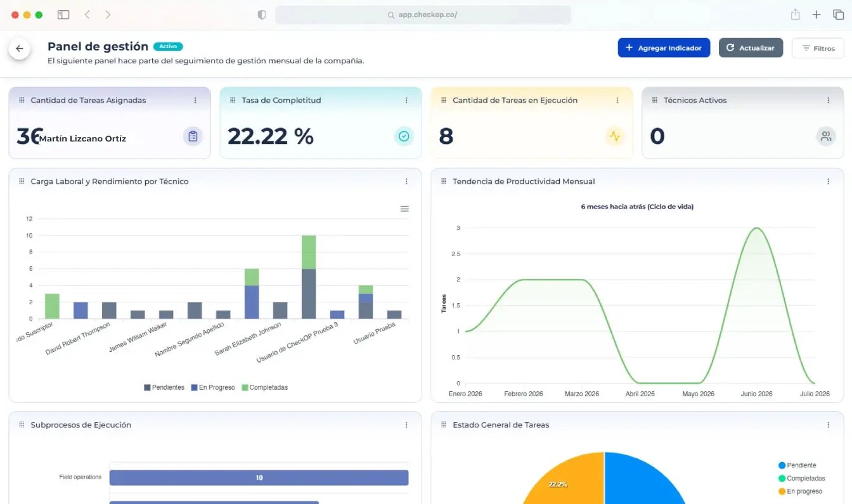Go forward in browser history

(x=108, y=15)
